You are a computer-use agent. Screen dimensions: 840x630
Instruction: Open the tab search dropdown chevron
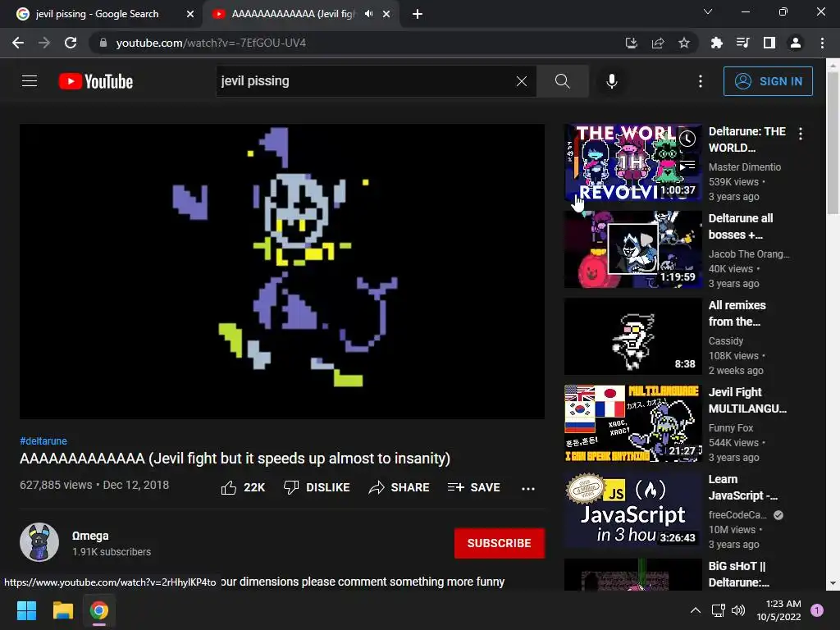tap(708, 11)
